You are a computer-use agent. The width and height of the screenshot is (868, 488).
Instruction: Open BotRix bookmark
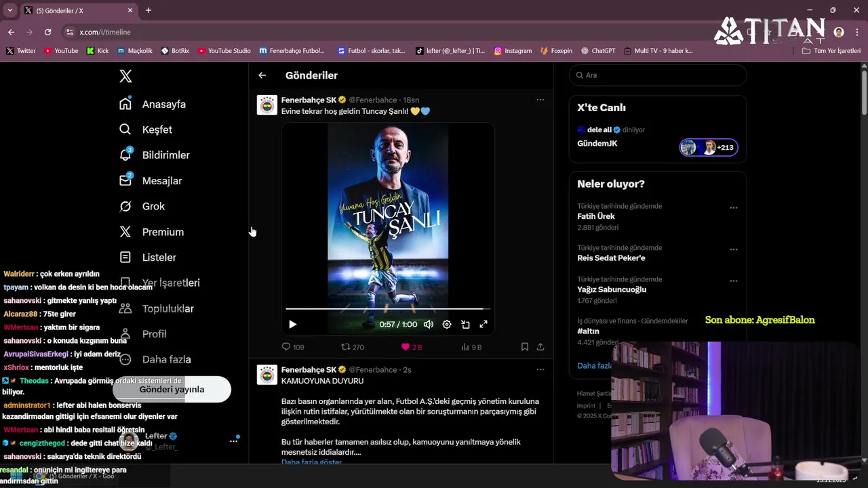click(x=175, y=51)
